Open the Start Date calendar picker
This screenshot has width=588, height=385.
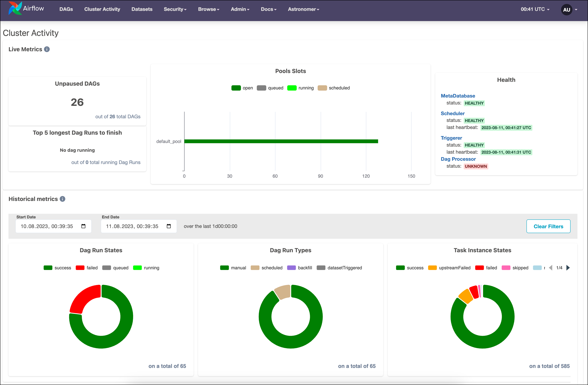tap(83, 226)
